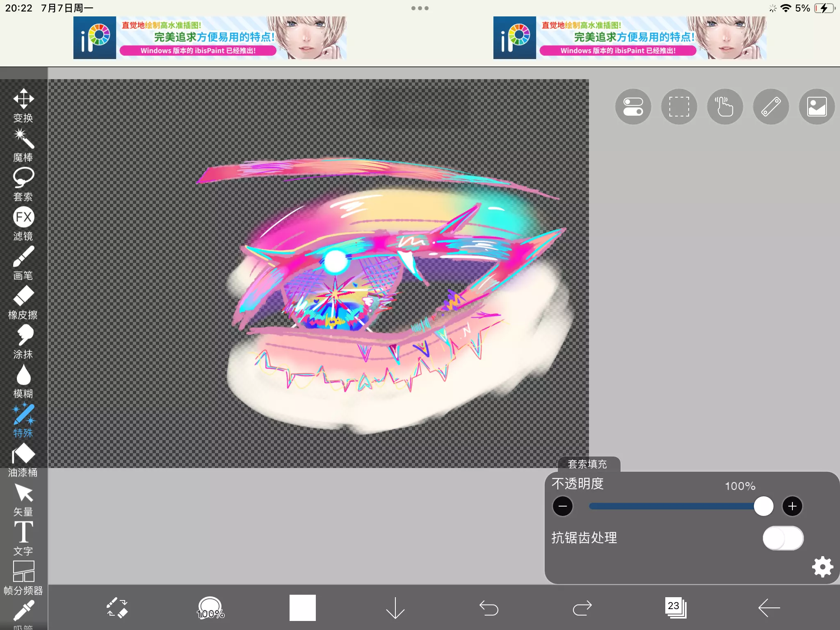The width and height of the screenshot is (840, 630).
Task: Toggle the stabilizer finger-touch icon
Action: click(x=725, y=107)
